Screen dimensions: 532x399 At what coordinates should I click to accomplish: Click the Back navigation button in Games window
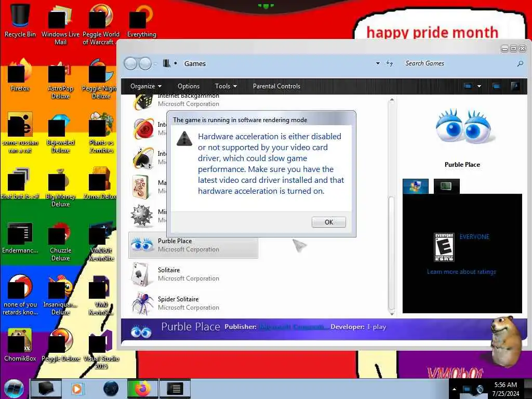130,63
